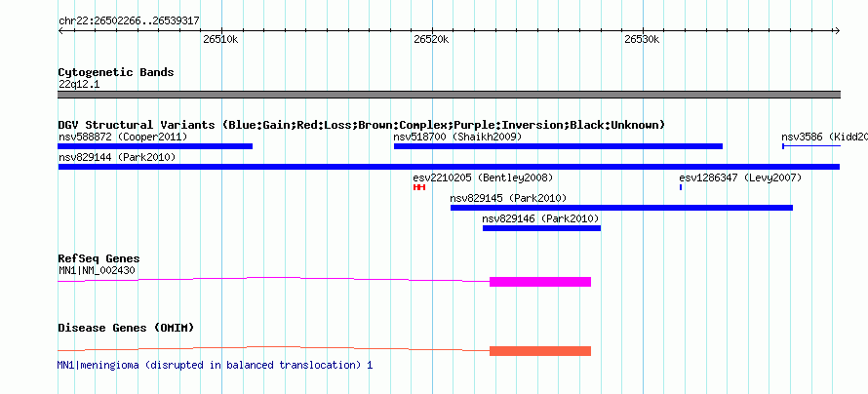
Task: Click the magenta MN1 RefSeq intron line
Action: pos(274,279)
